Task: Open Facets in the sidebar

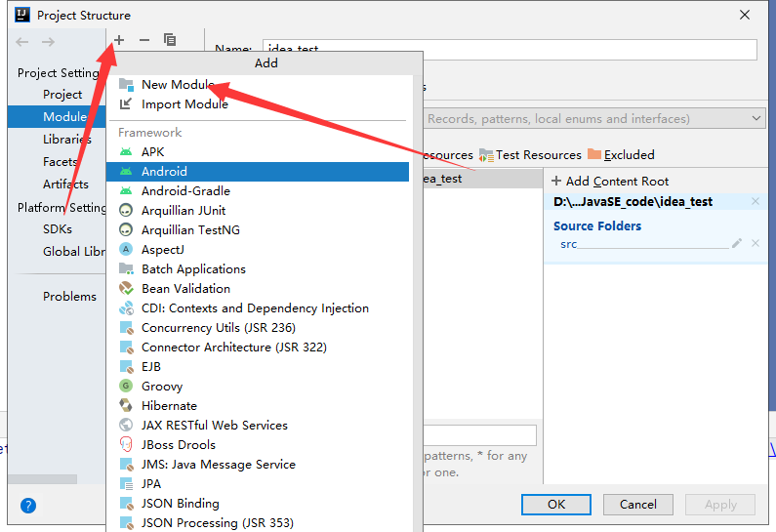Action: coord(60,162)
